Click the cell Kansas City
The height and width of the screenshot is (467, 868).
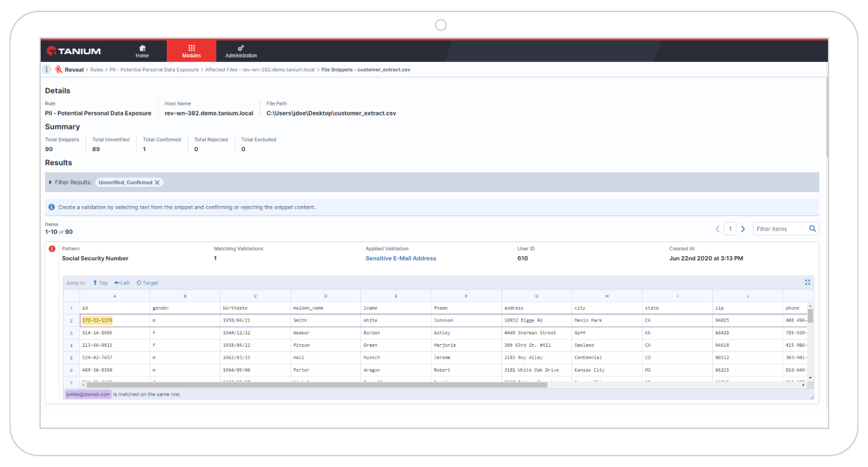(x=607, y=370)
